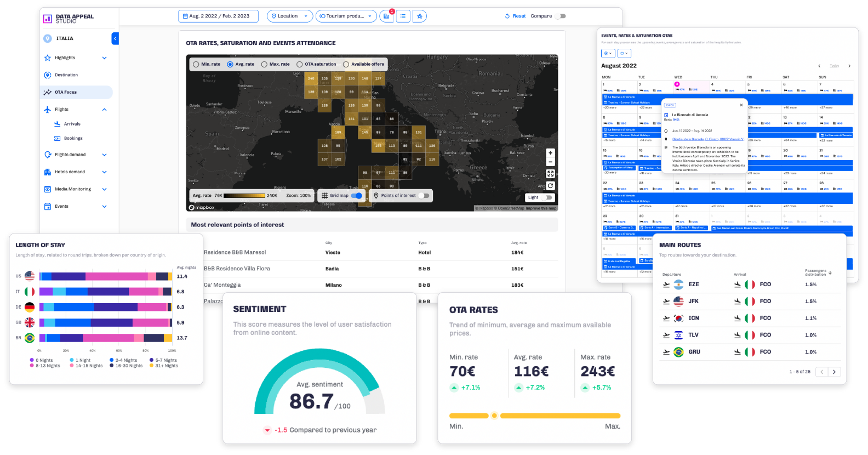Viewport: 868px width, 455px height.
Task: Click '+20 more' under August 1
Action: (x=609, y=107)
